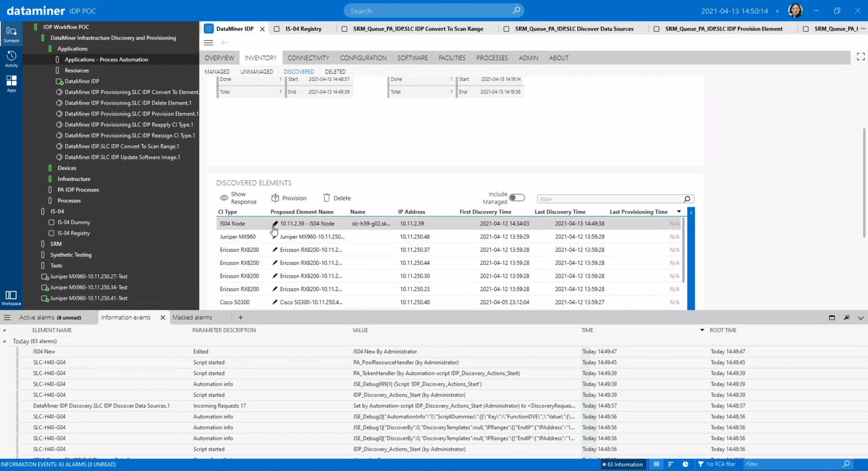
Task: Maximize the alarm console panel
Action: [832, 317]
